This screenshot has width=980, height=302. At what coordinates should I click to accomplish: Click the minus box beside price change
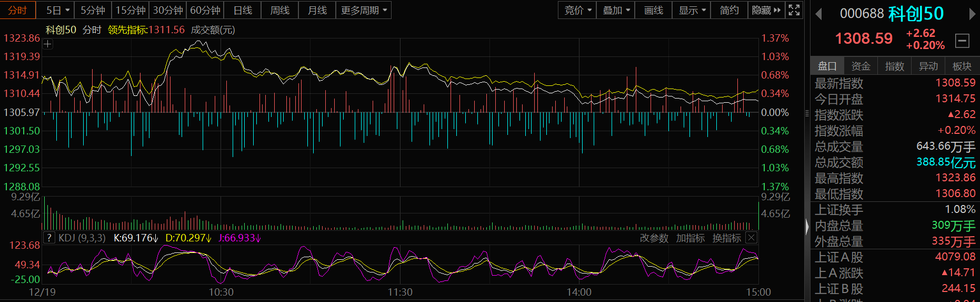[x=962, y=41]
